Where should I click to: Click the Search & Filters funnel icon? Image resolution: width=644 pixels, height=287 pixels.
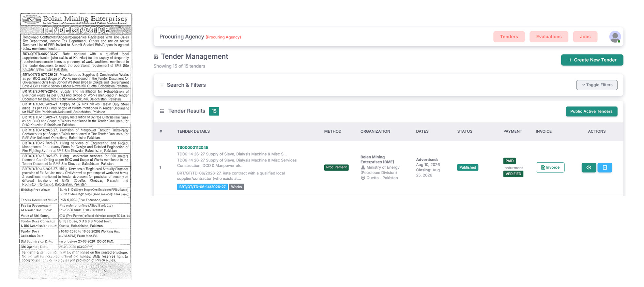pos(162,85)
